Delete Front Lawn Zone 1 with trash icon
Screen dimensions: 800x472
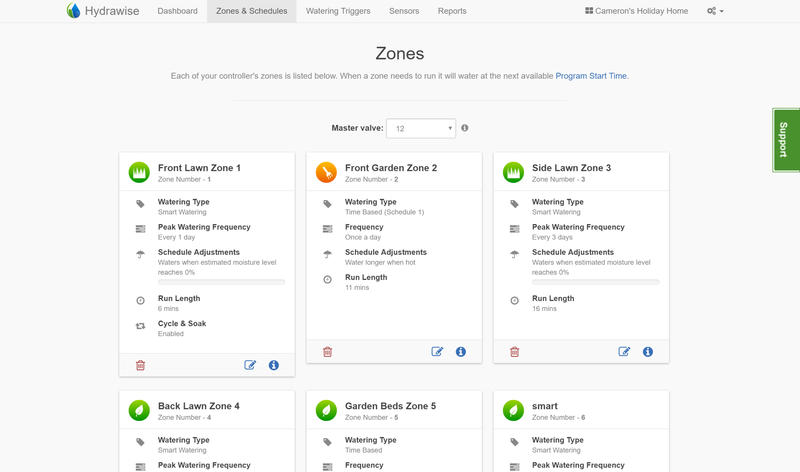click(x=140, y=365)
